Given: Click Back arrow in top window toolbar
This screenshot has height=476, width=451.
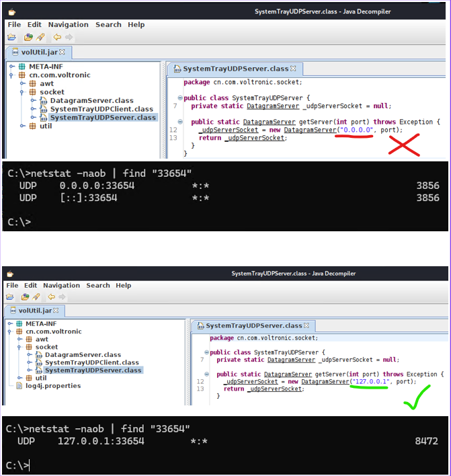Looking at the screenshot, I should tap(57, 37).
